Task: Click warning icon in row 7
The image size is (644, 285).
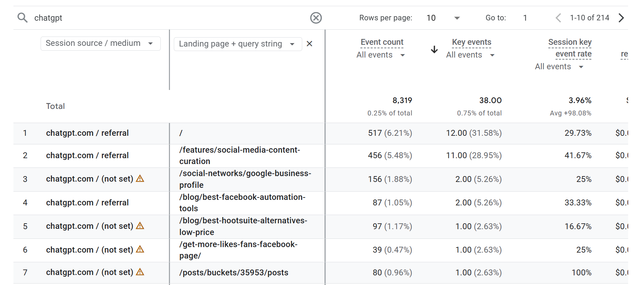Action: [x=140, y=272]
